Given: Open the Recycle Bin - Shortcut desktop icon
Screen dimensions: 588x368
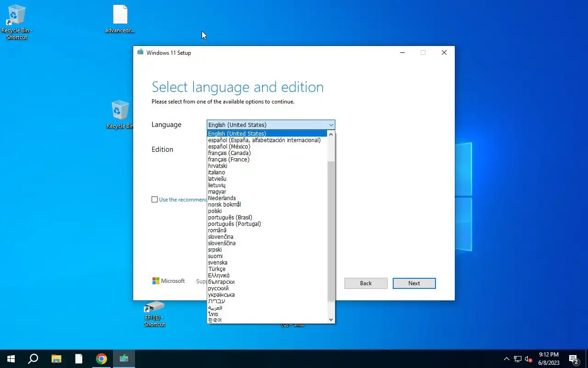Looking at the screenshot, I should pos(17,22).
